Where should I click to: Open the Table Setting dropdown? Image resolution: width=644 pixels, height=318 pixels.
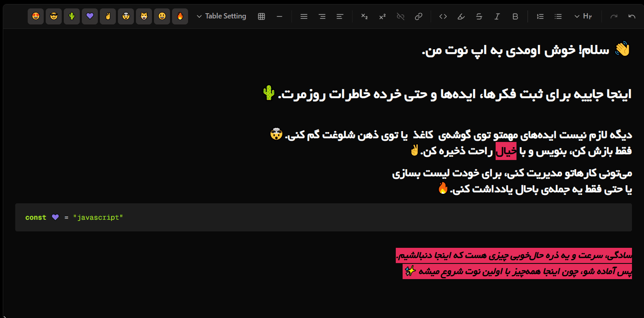221,16
